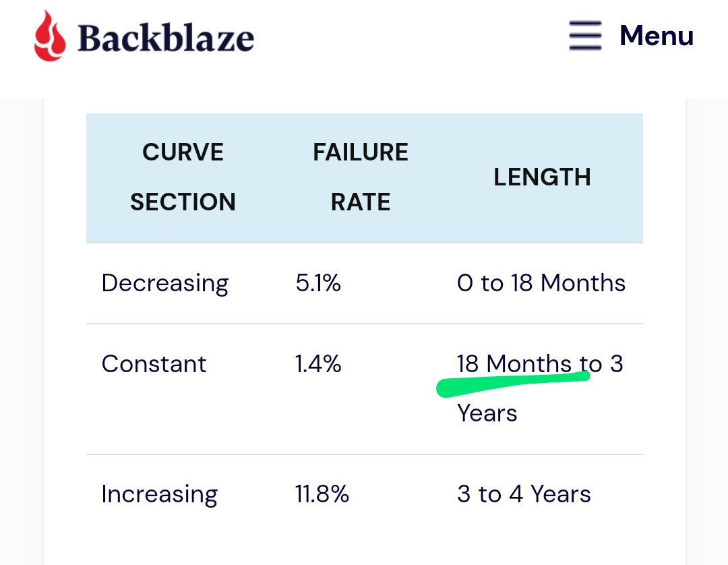This screenshot has width=728, height=565.
Task: Click the Decreasing row label
Action: point(165,284)
